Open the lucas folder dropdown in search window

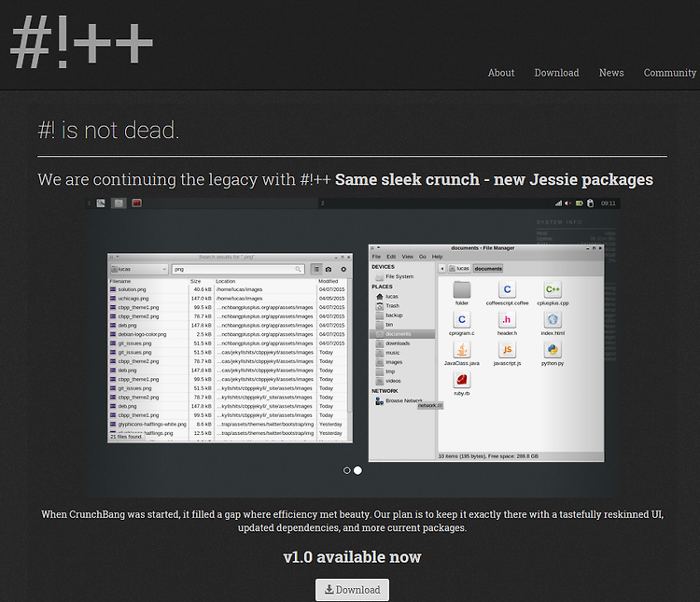(139, 270)
